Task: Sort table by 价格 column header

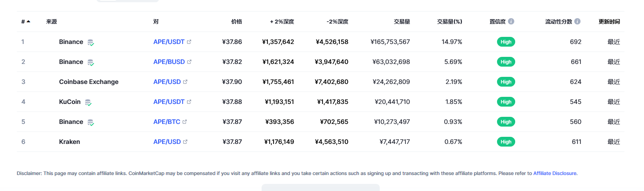Action: [x=237, y=21]
